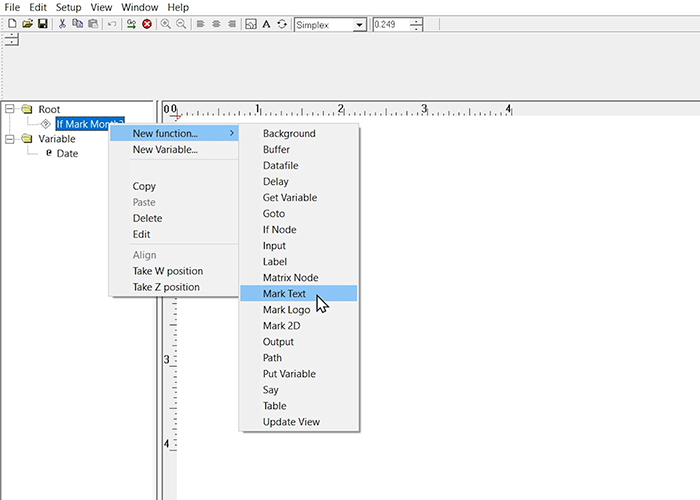Image resolution: width=700 pixels, height=500 pixels.
Task: Select Mark Text from the submenu
Action: click(299, 293)
